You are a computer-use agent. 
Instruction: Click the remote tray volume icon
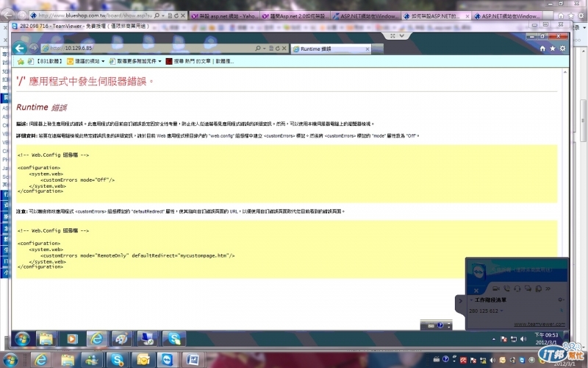click(x=523, y=339)
